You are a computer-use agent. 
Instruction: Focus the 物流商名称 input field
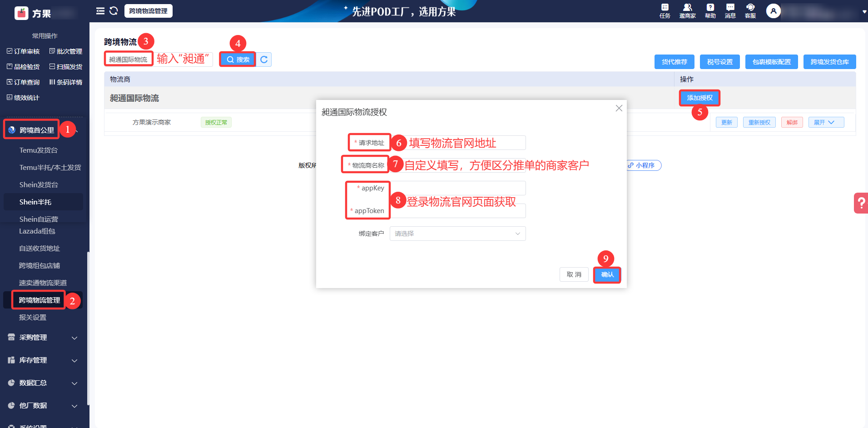pos(457,165)
